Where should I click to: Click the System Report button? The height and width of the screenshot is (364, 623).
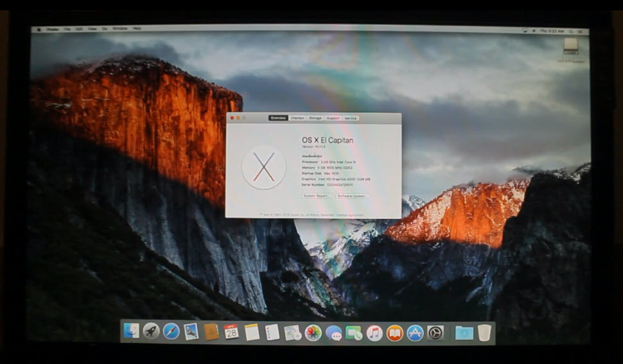tap(316, 196)
